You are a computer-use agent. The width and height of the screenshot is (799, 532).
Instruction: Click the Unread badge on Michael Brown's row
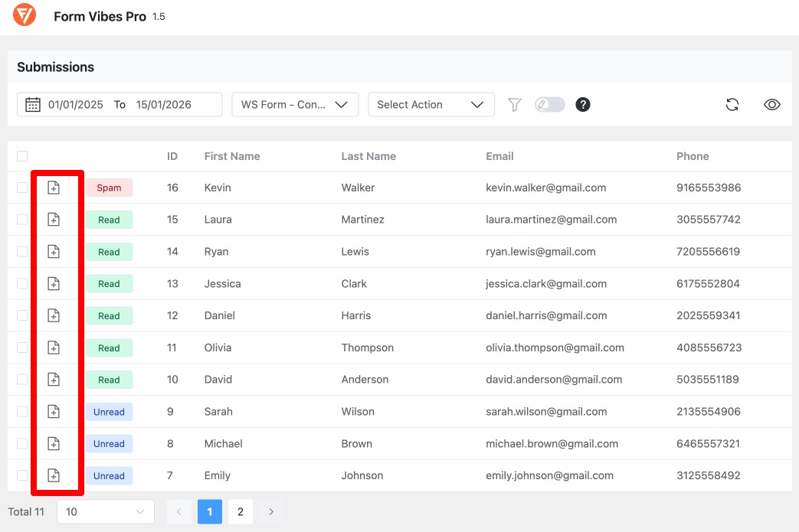point(109,443)
